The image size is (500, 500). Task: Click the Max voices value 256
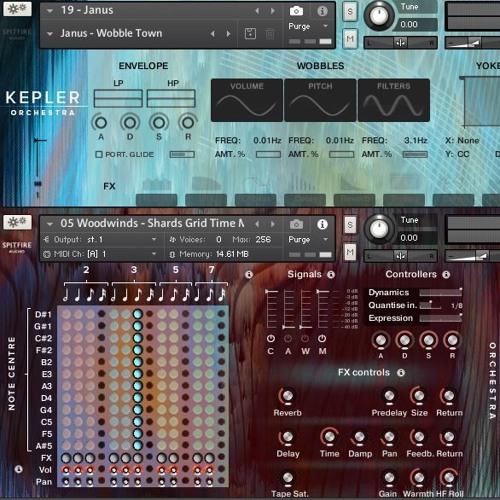(x=263, y=239)
